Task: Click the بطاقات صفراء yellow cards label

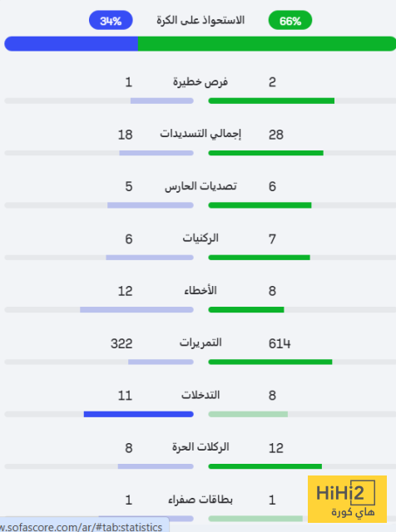Action: pos(200,500)
